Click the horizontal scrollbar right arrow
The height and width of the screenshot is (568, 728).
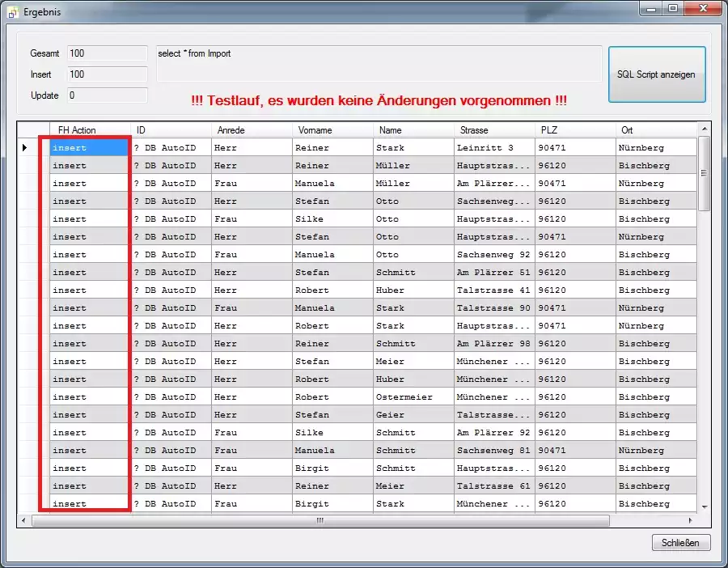690,521
